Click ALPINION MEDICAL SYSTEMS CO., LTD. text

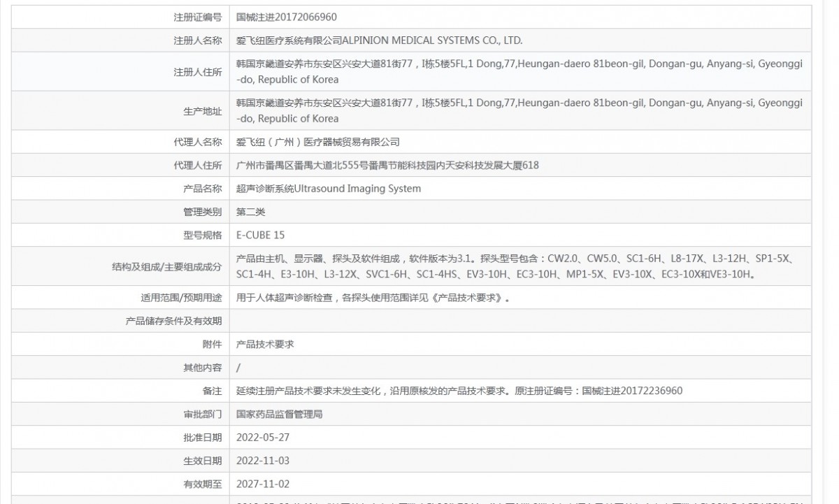click(x=431, y=41)
